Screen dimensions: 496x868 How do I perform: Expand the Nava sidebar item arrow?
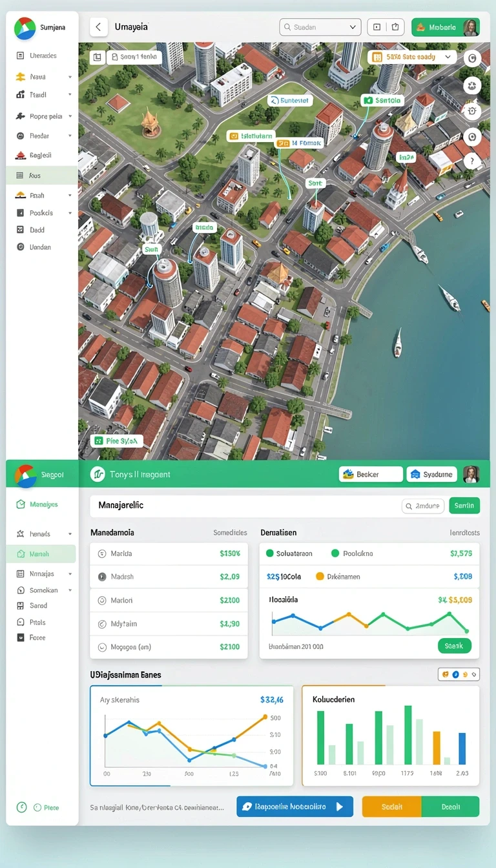70,77
